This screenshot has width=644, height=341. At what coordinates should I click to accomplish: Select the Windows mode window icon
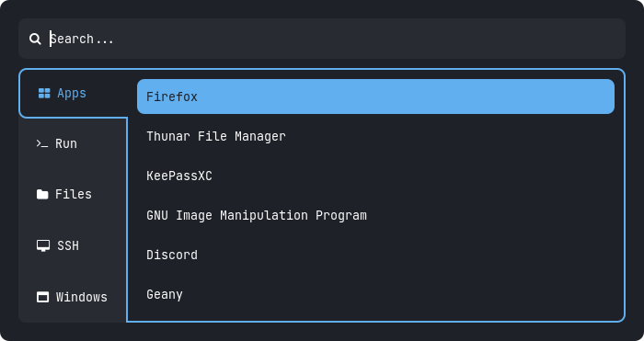[x=42, y=297]
